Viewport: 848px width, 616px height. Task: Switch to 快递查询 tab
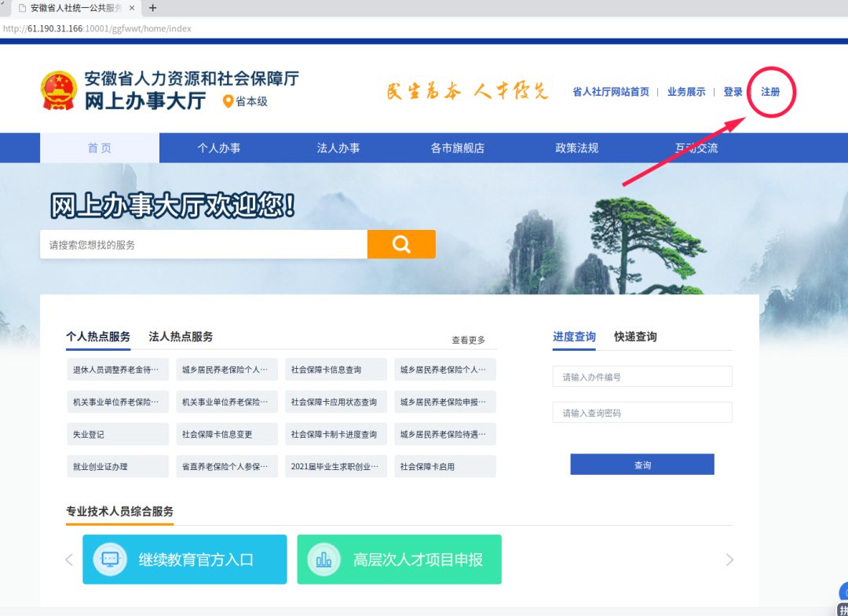[x=635, y=337]
